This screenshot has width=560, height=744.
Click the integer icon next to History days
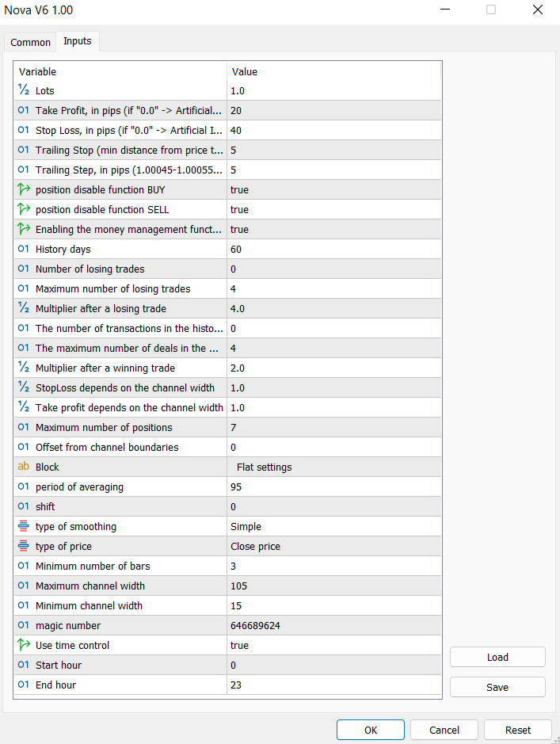click(24, 250)
